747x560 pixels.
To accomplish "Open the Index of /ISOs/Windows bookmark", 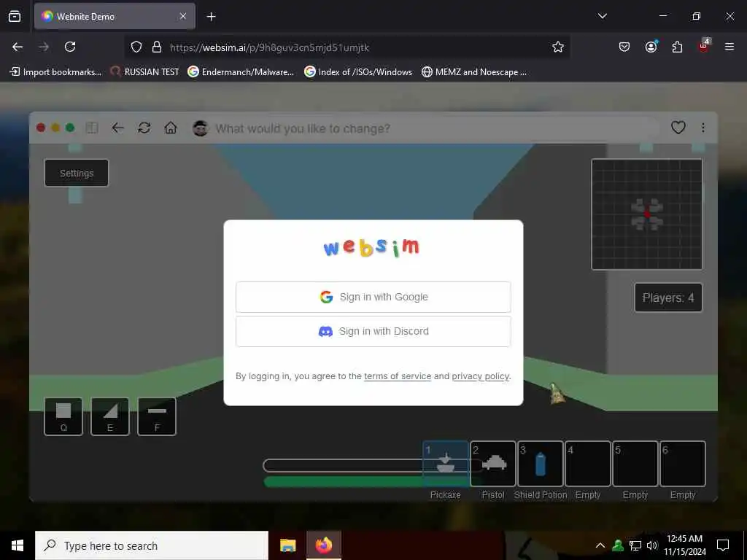I will pos(358,72).
